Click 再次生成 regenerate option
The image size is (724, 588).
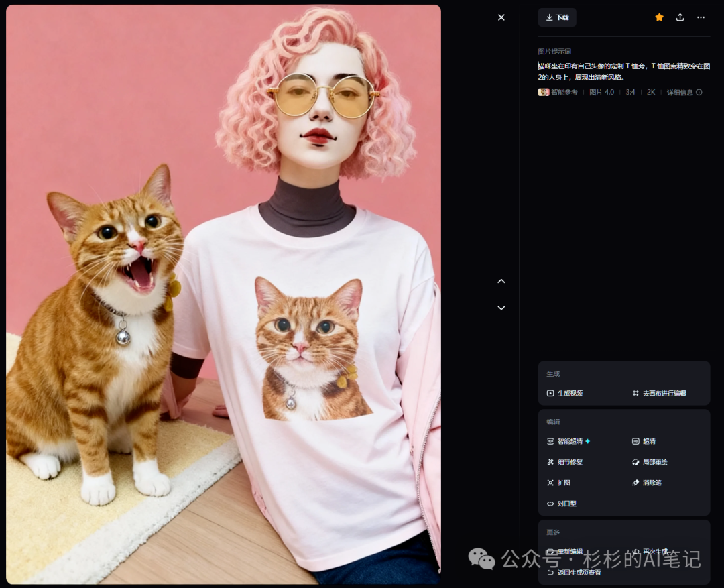pyautogui.click(x=650, y=552)
